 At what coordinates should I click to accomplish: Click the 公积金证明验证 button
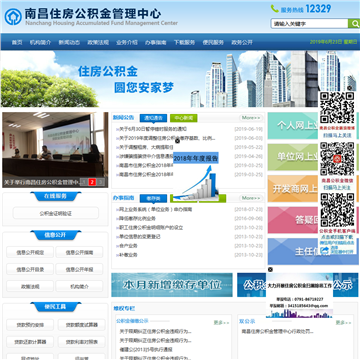click(x=56, y=213)
